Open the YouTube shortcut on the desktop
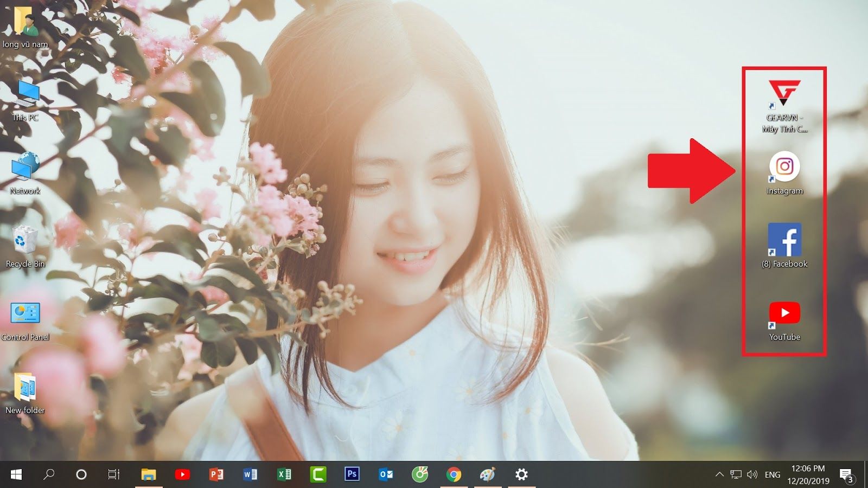868x488 pixels. coord(784,312)
